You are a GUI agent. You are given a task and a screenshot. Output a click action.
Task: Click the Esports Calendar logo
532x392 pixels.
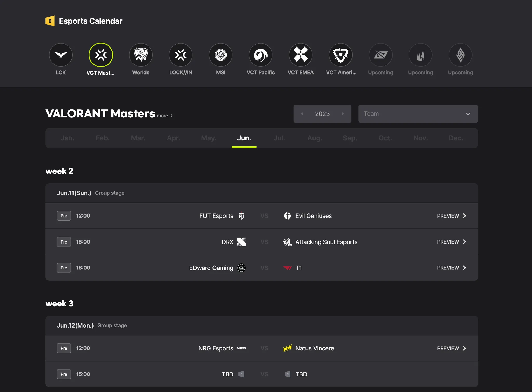click(50, 21)
